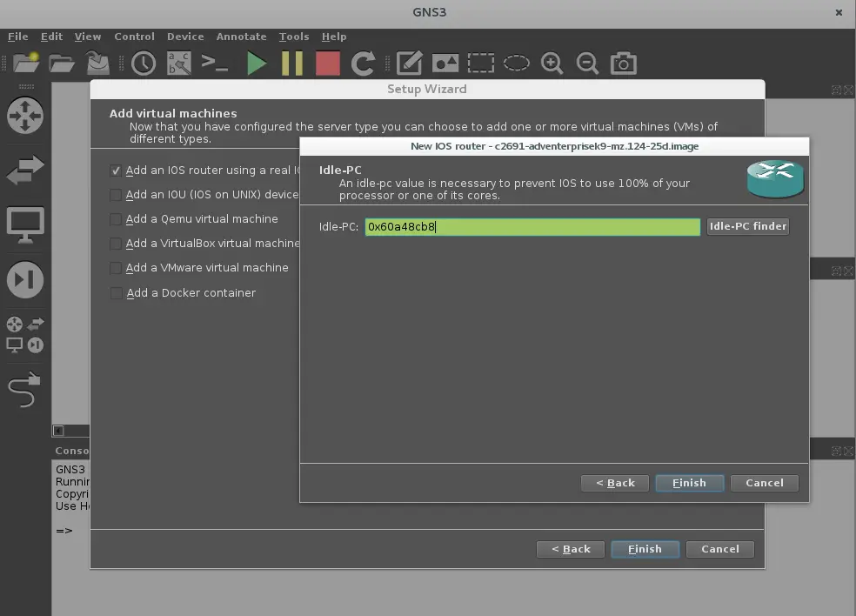The height and width of the screenshot is (616, 856).
Task: Take a screenshot with the camera icon
Action: pyautogui.click(x=624, y=64)
